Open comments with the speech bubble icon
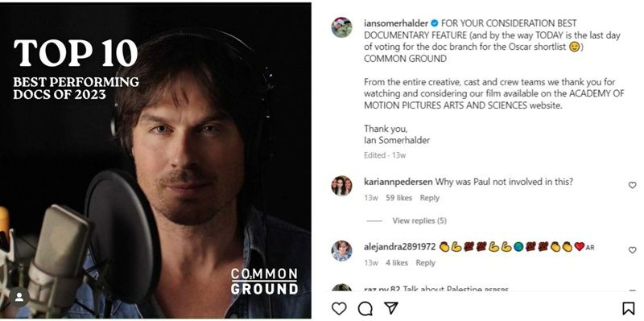 coord(365,309)
